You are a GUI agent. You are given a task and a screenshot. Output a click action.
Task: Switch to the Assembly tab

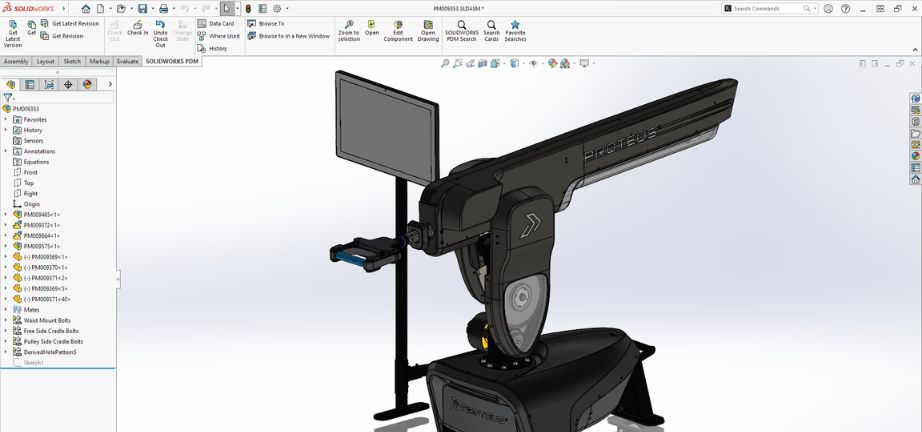pyautogui.click(x=16, y=61)
